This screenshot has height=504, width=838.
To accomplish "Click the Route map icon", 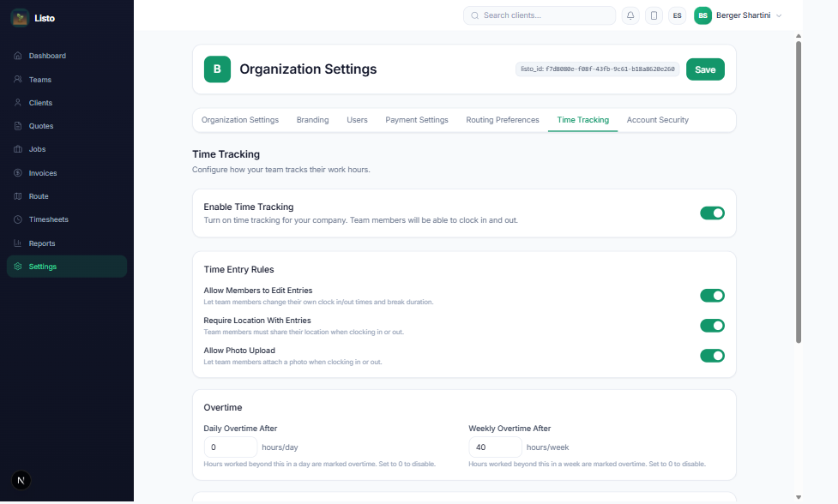I will (x=18, y=196).
